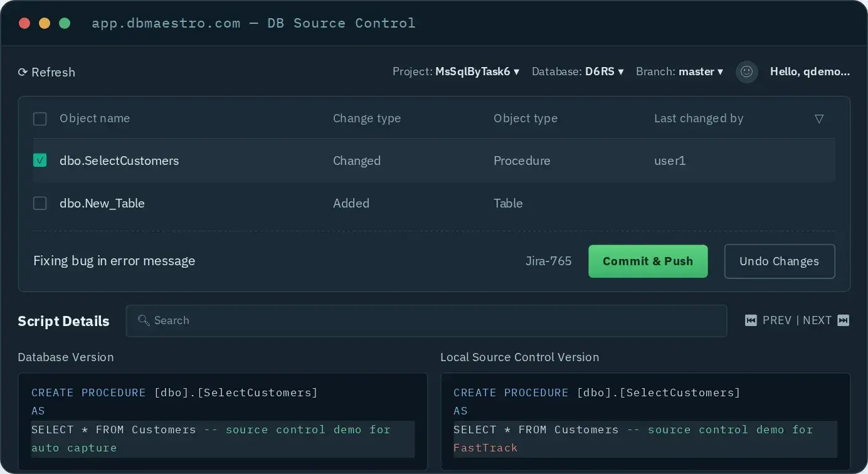Click the Added change type cell
Screen dimensions: 868x474
tap(351, 203)
